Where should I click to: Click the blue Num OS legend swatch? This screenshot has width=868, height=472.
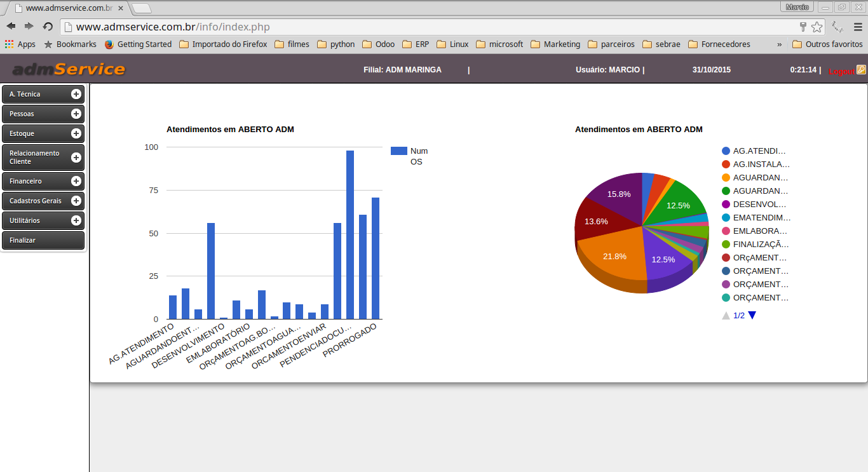[398, 151]
